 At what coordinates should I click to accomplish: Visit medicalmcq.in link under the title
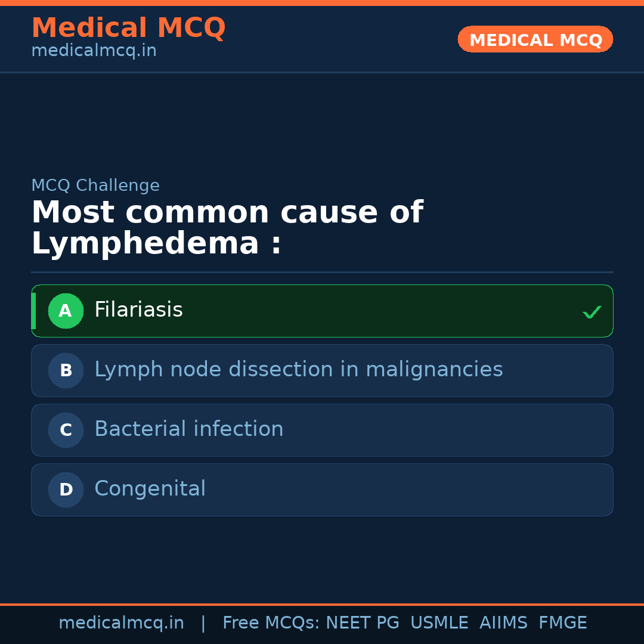click(94, 51)
